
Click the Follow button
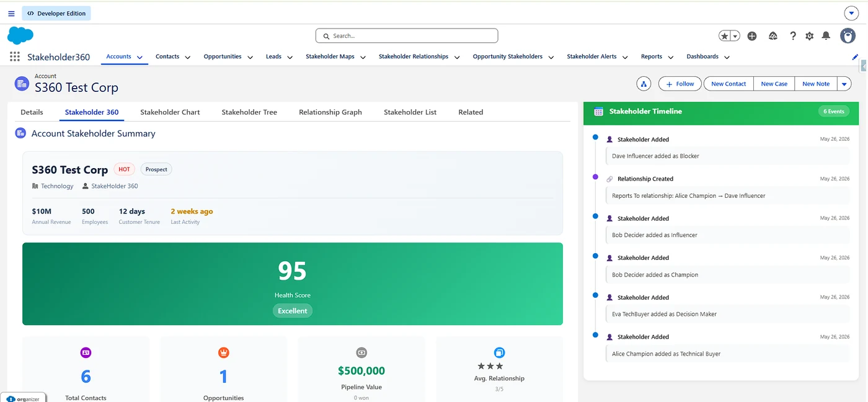pyautogui.click(x=680, y=84)
